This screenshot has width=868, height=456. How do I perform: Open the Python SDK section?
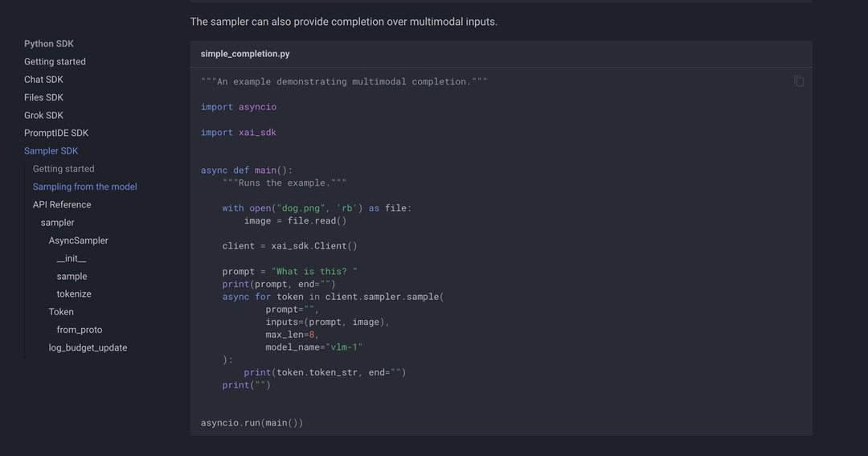point(49,44)
